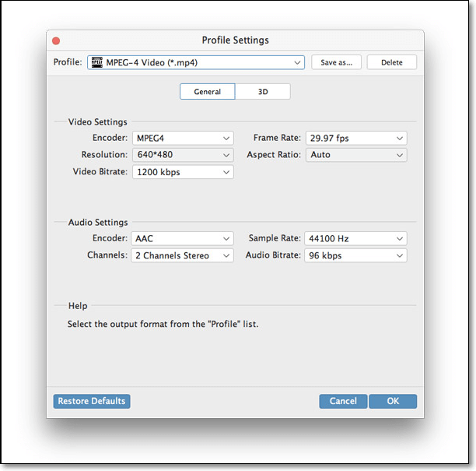Click the Restore Defaults button
Screen dimensions: 476x471
(x=92, y=402)
